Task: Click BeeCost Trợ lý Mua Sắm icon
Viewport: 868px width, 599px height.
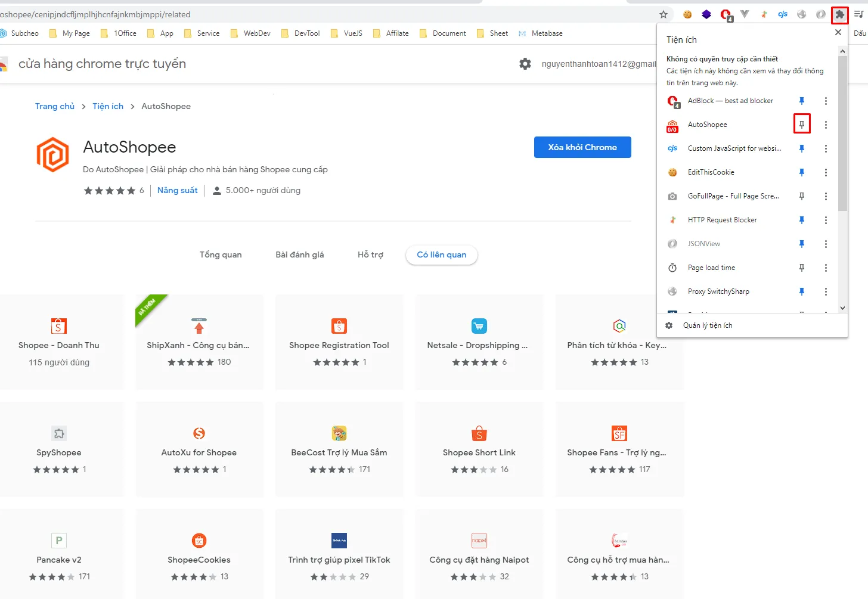Action: tap(339, 433)
